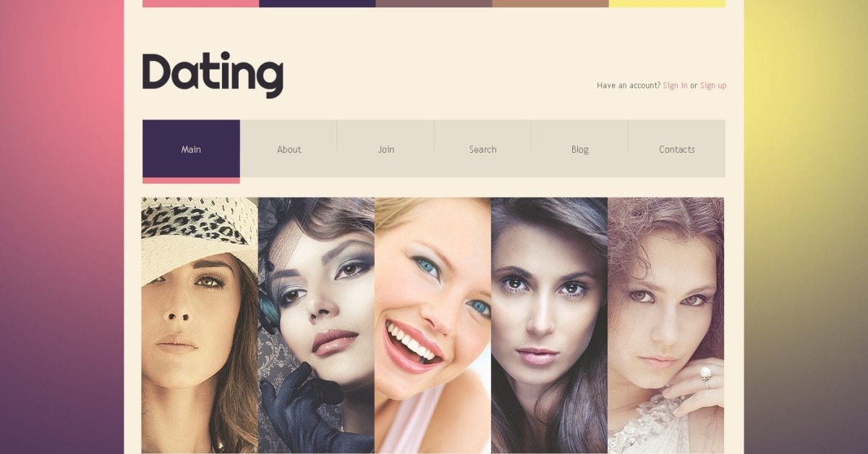
Task: Open the Contacts page
Action: (x=676, y=149)
